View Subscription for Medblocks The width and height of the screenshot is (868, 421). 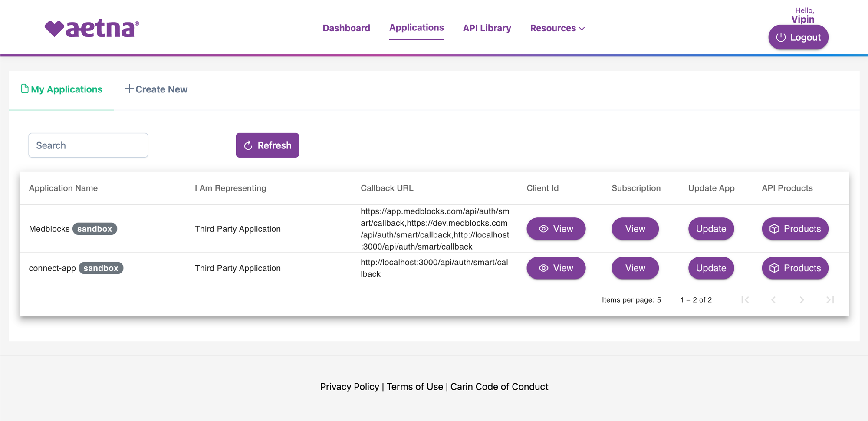click(635, 229)
